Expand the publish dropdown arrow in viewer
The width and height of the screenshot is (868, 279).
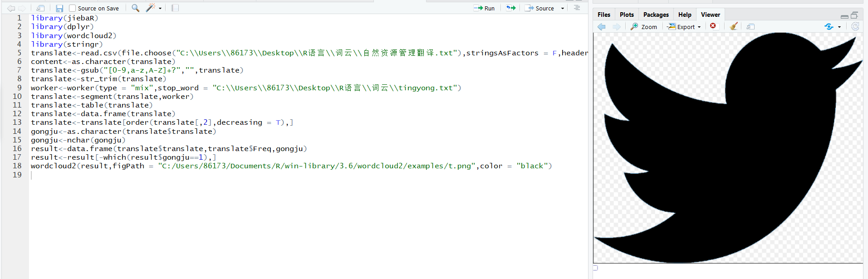[839, 27]
